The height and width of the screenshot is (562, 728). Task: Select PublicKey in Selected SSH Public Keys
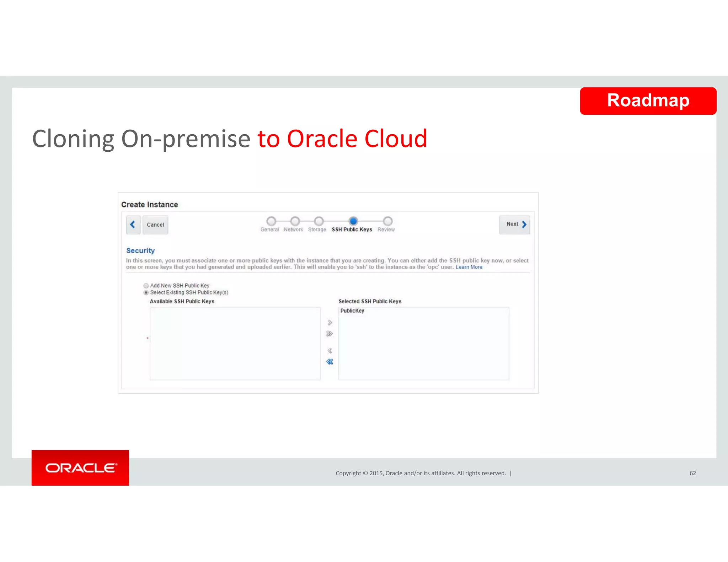352,311
